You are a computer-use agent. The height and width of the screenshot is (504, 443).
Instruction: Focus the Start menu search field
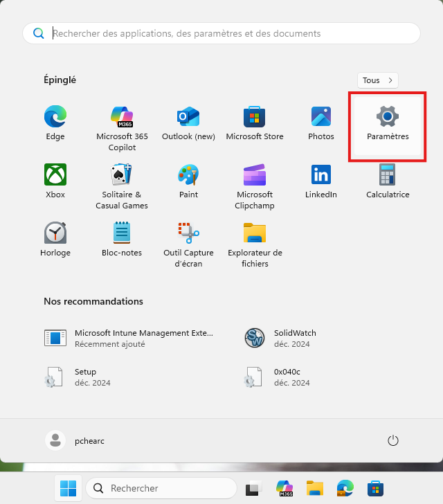(221, 33)
